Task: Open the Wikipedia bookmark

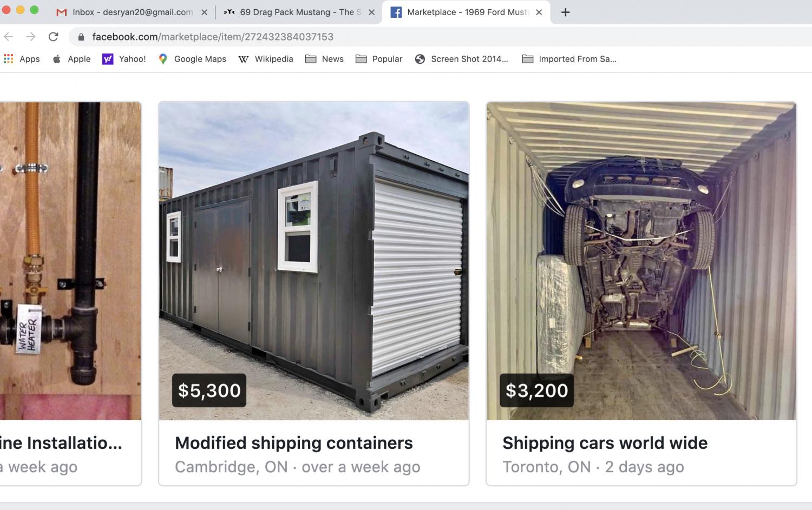Action: tap(266, 59)
